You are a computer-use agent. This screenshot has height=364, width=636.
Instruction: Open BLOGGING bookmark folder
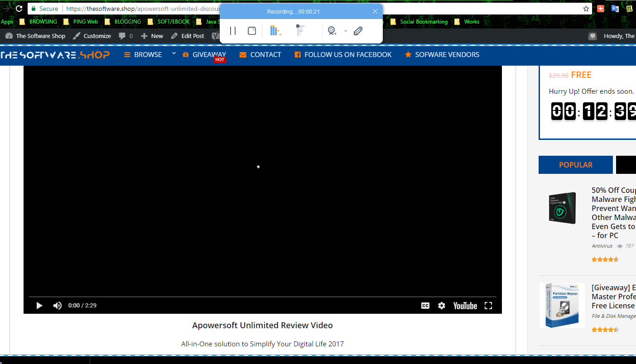pyautogui.click(x=123, y=22)
